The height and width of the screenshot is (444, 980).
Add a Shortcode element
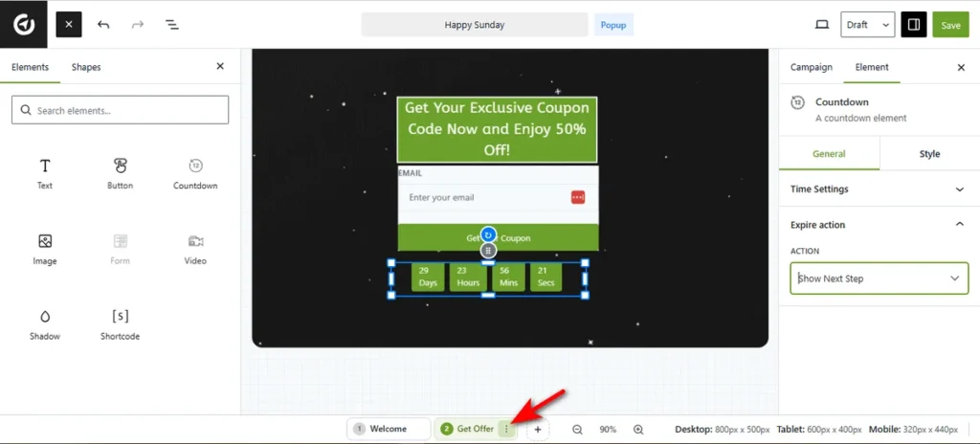[x=120, y=324]
